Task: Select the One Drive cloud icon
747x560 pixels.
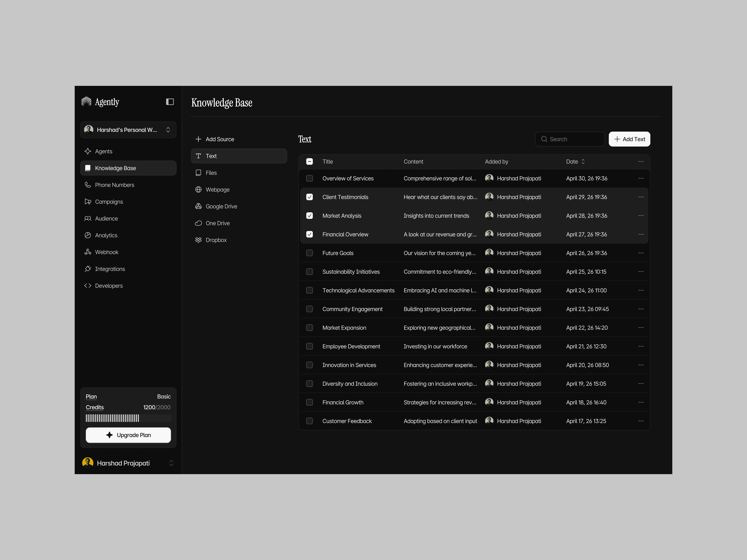Action: [x=198, y=223]
